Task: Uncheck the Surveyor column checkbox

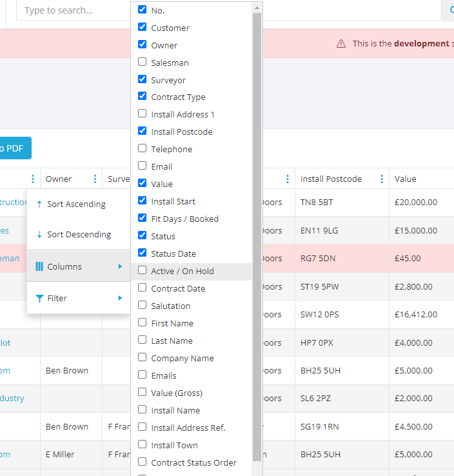Action: coord(143,79)
